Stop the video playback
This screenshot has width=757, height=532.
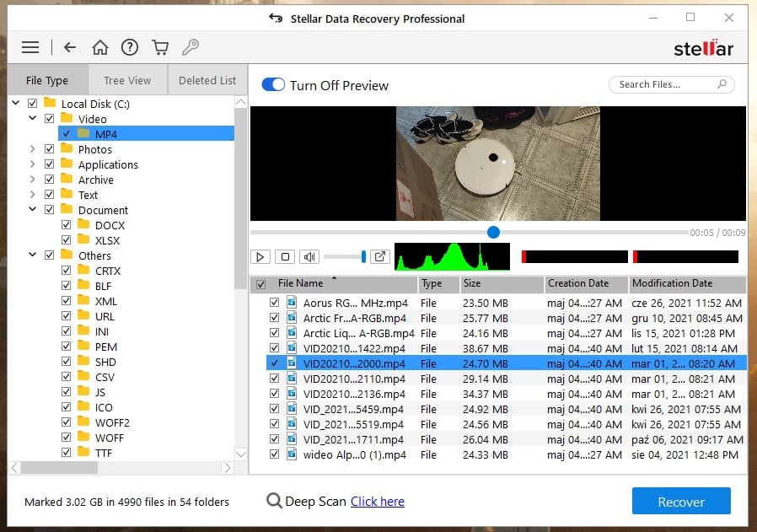click(x=285, y=257)
